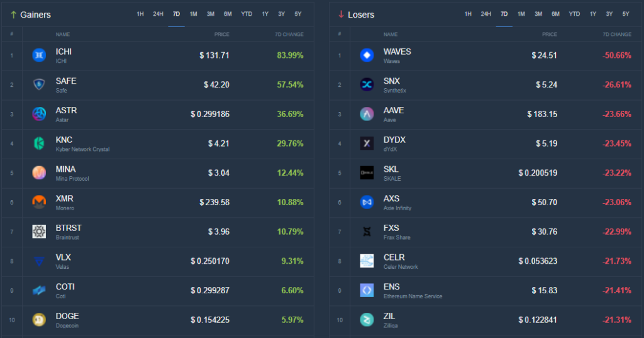The height and width of the screenshot is (338, 644).
Task: Switch Gainers panel to 24H timeframe
Action: coord(158,14)
